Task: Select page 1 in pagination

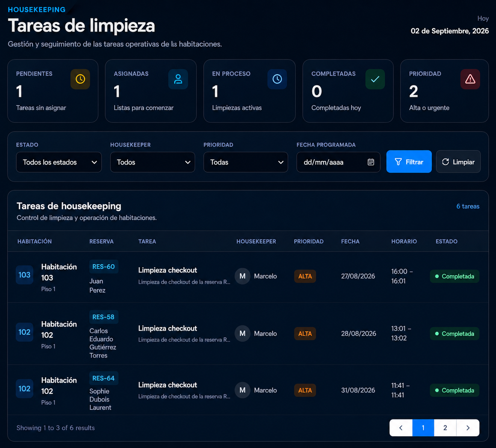Action: pyautogui.click(x=423, y=428)
